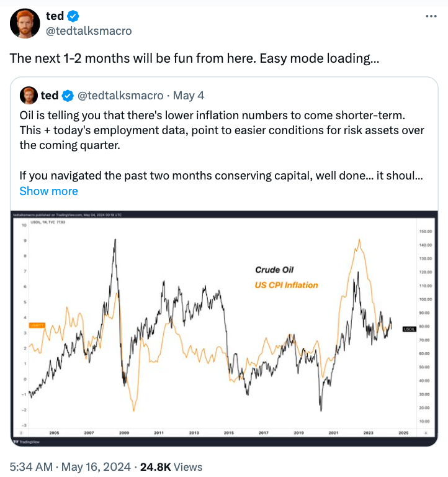Click the Crude Oil legend text
The image size is (448, 477).
coord(274,270)
